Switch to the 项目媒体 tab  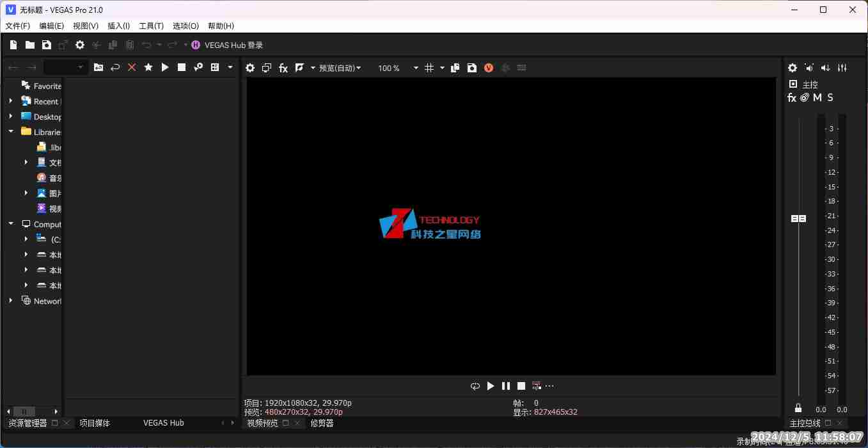tap(95, 422)
